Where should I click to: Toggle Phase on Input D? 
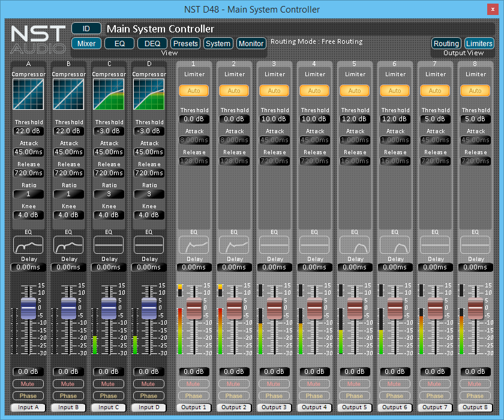click(148, 395)
